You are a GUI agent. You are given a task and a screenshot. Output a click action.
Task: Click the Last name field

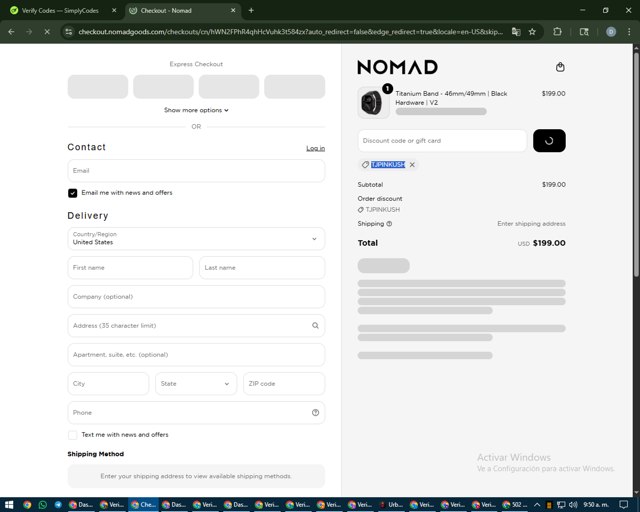point(262,267)
